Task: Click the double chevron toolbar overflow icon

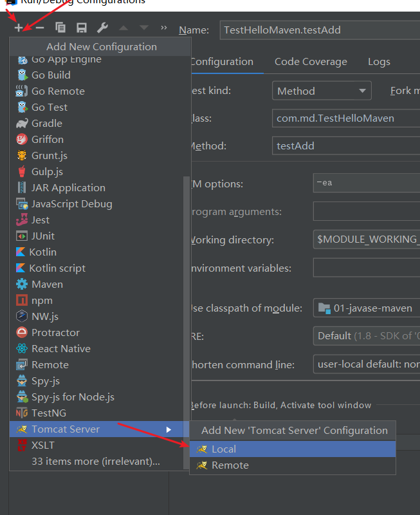Action: (x=163, y=28)
